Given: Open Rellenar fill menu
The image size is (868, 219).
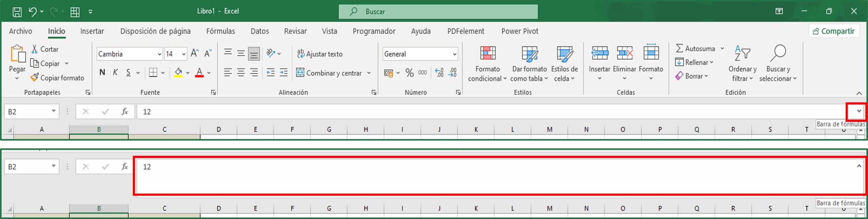Looking at the screenshot, I should (x=694, y=62).
